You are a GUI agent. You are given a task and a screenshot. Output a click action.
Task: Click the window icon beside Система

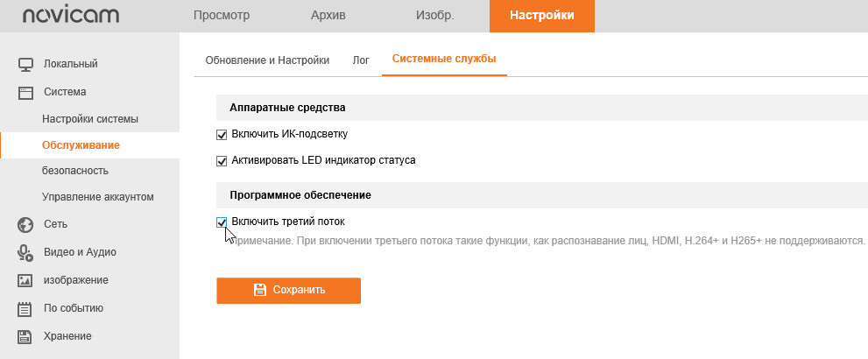click(25, 91)
